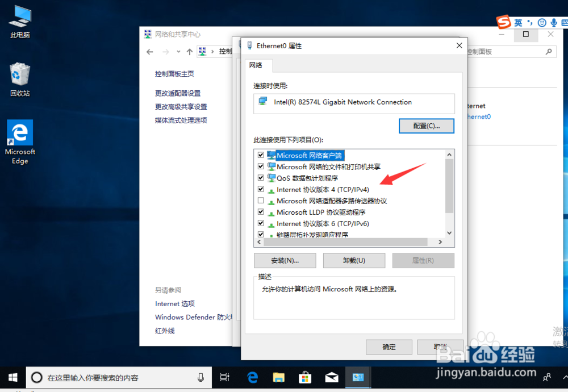Click list scroll up arrow

[449, 155]
